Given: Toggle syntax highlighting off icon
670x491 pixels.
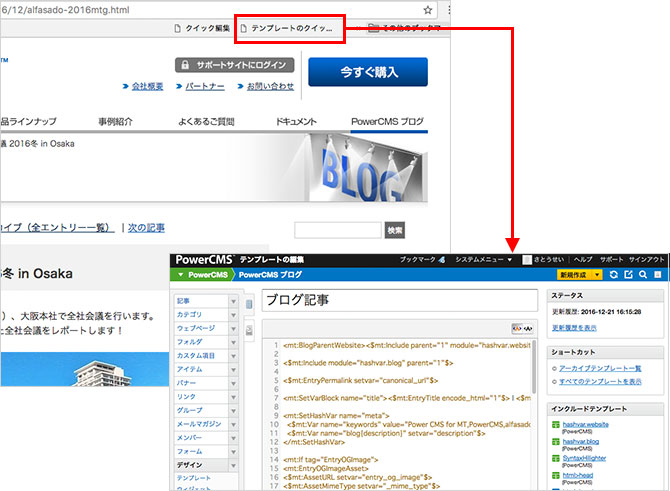Looking at the screenshot, I should (x=528, y=329).
